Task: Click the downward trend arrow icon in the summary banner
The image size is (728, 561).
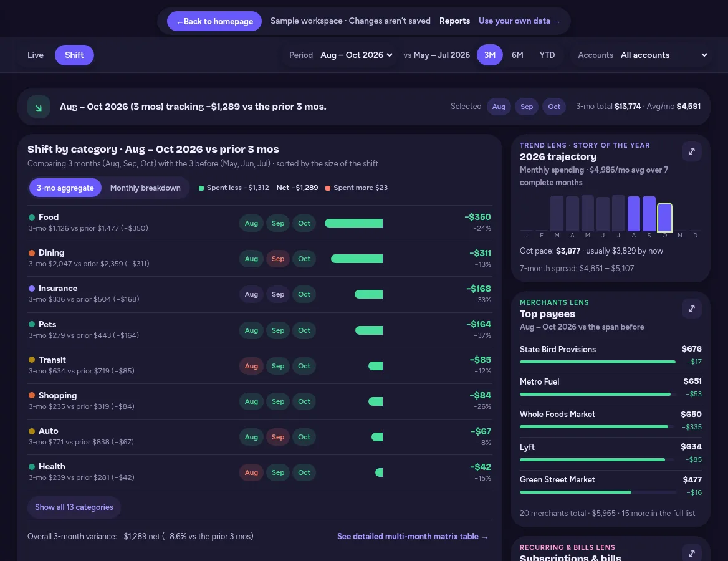Action: [x=39, y=107]
